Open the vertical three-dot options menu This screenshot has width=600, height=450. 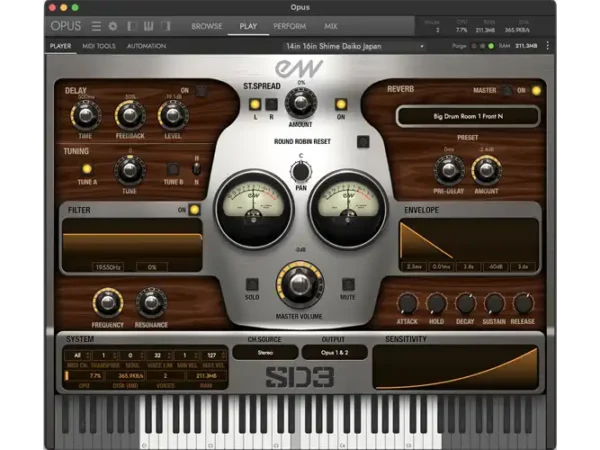point(548,46)
